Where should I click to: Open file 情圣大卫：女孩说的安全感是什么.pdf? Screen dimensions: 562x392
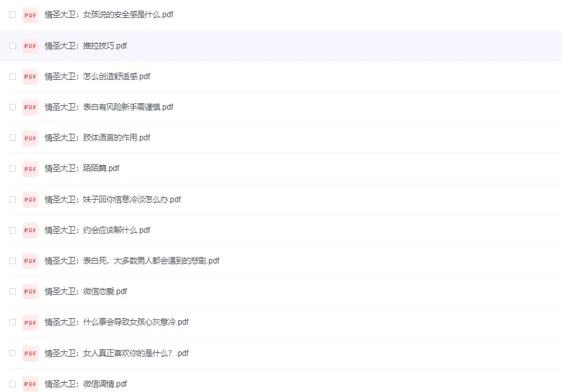[x=109, y=15]
